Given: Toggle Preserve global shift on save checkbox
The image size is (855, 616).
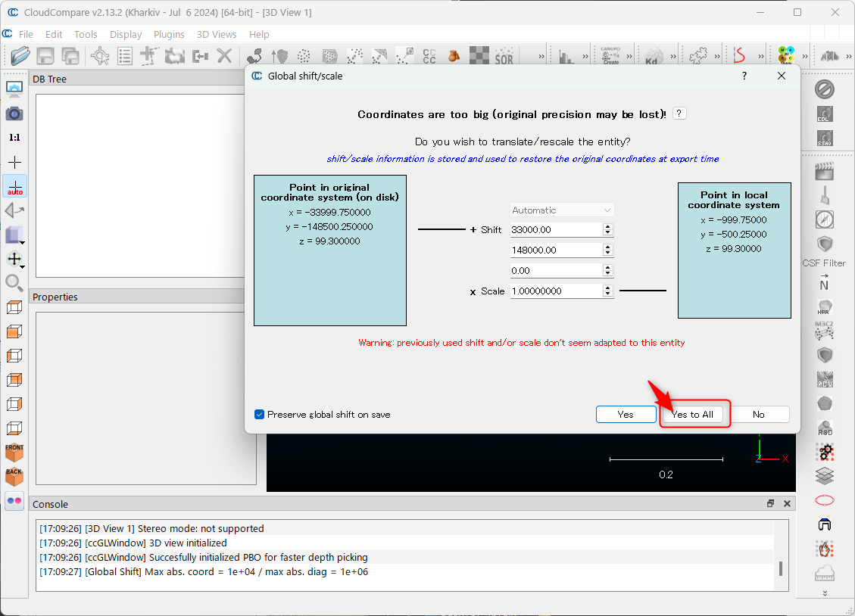Looking at the screenshot, I should tap(260, 415).
